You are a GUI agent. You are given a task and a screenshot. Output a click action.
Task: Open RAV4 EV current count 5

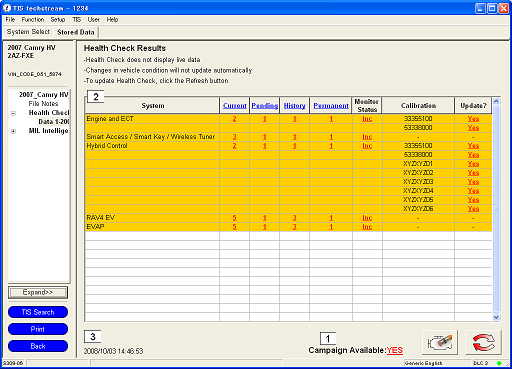point(234,218)
